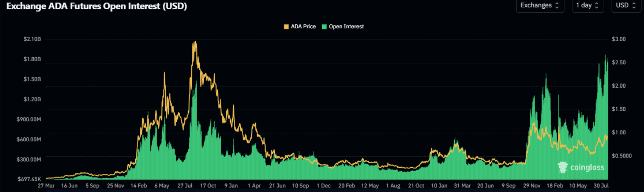The height and width of the screenshot is (192, 644).
Task: Click the chart title Exchange ADA Futures Open Interest
Action: [96, 6]
